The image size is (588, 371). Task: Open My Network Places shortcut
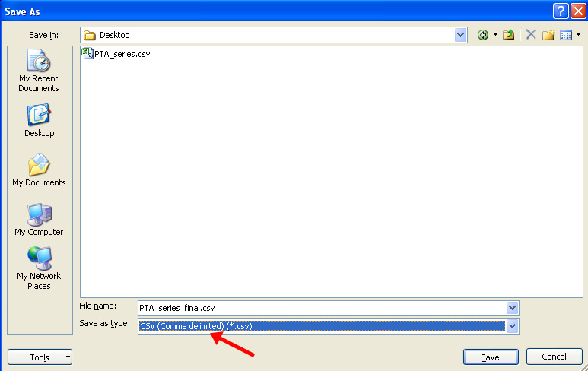39,268
